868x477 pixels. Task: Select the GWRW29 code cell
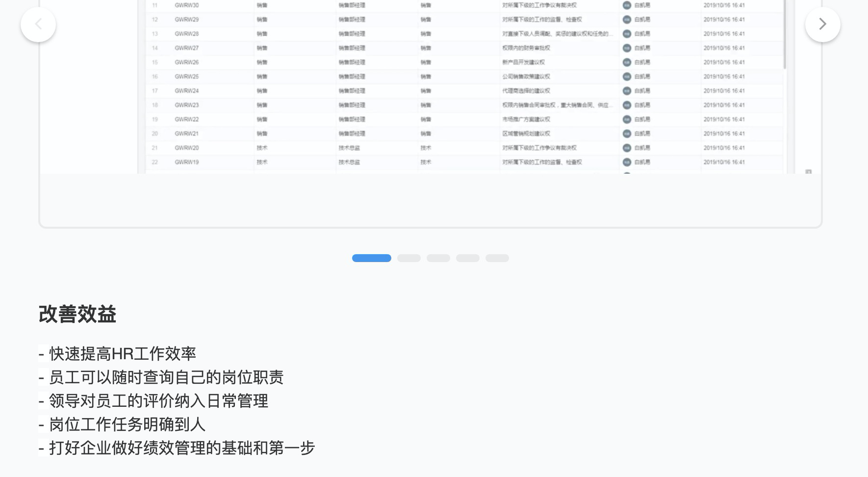pyautogui.click(x=187, y=20)
